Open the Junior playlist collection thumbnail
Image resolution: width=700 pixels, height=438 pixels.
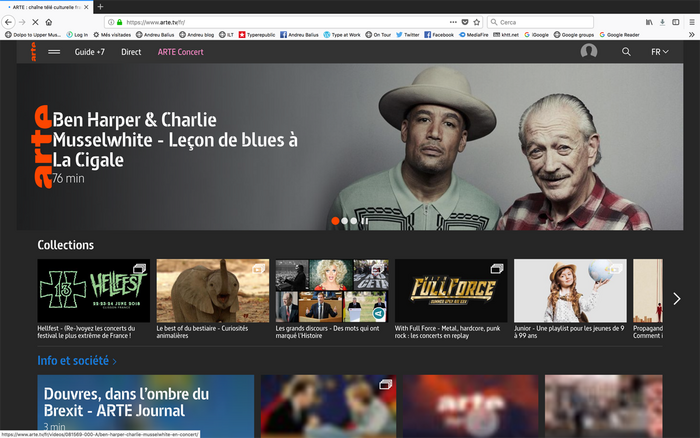pos(570,291)
